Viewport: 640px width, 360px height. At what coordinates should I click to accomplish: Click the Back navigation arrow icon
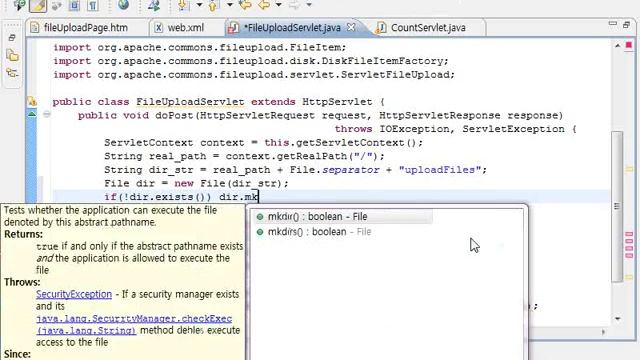(264, 5)
